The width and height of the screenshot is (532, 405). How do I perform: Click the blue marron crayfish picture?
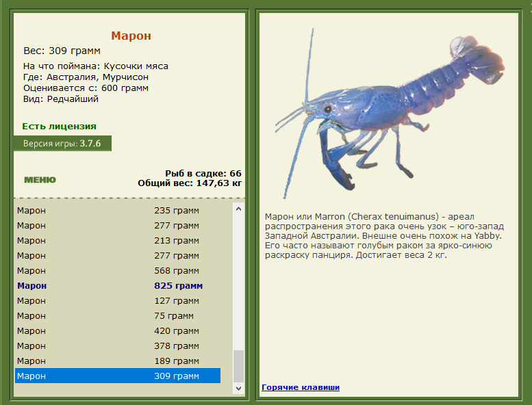390,114
